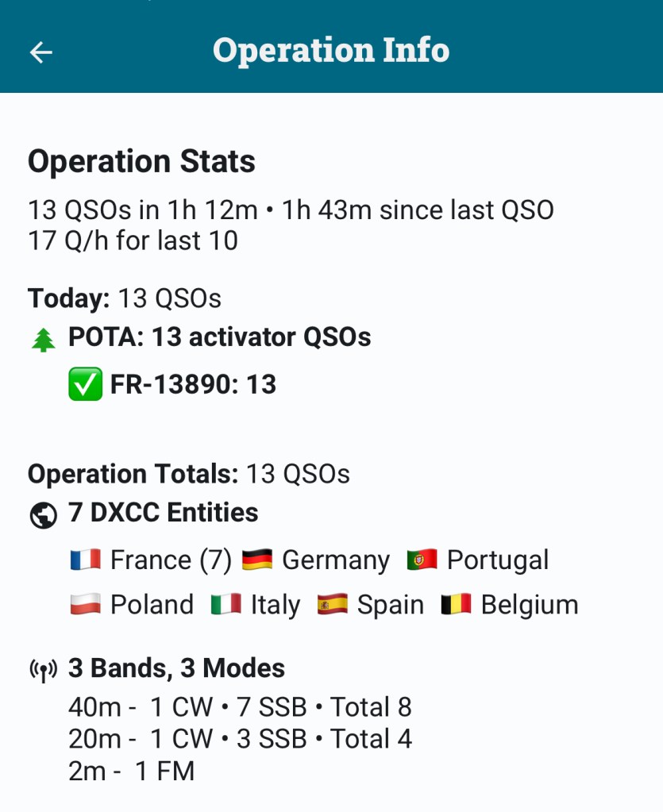Tap the Poland flag icon
Screen dimensions: 663x812
click(x=85, y=605)
